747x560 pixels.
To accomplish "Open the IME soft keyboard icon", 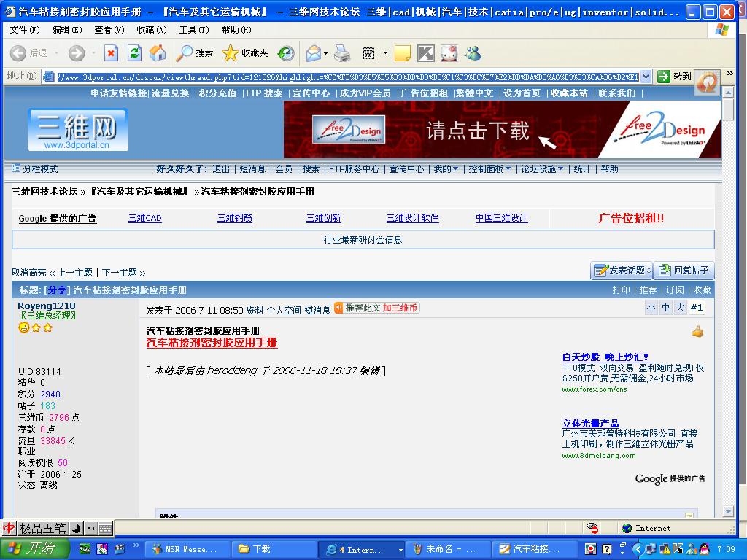I will pos(106,528).
